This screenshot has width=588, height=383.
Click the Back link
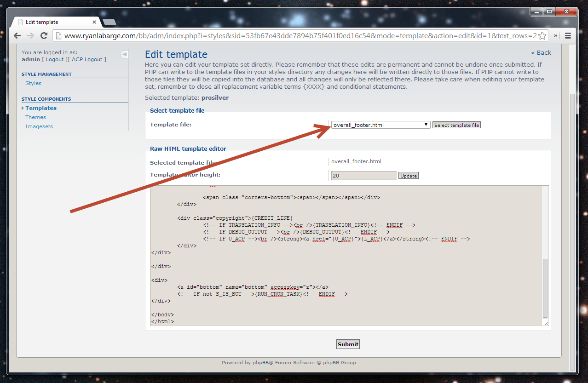click(x=541, y=52)
